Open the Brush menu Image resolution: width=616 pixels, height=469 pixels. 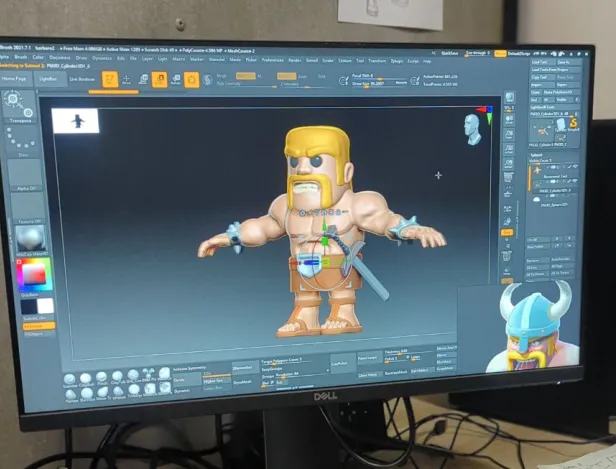pyautogui.click(x=20, y=57)
